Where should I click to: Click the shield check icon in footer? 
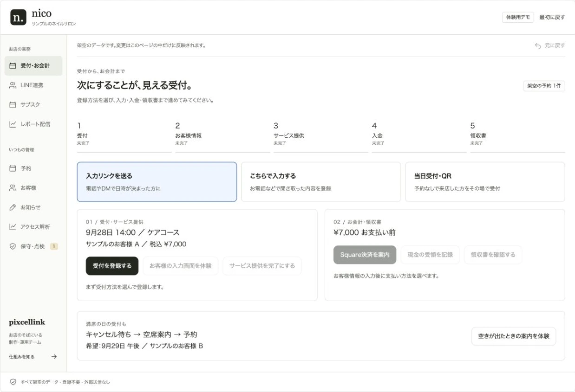[13, 382]
